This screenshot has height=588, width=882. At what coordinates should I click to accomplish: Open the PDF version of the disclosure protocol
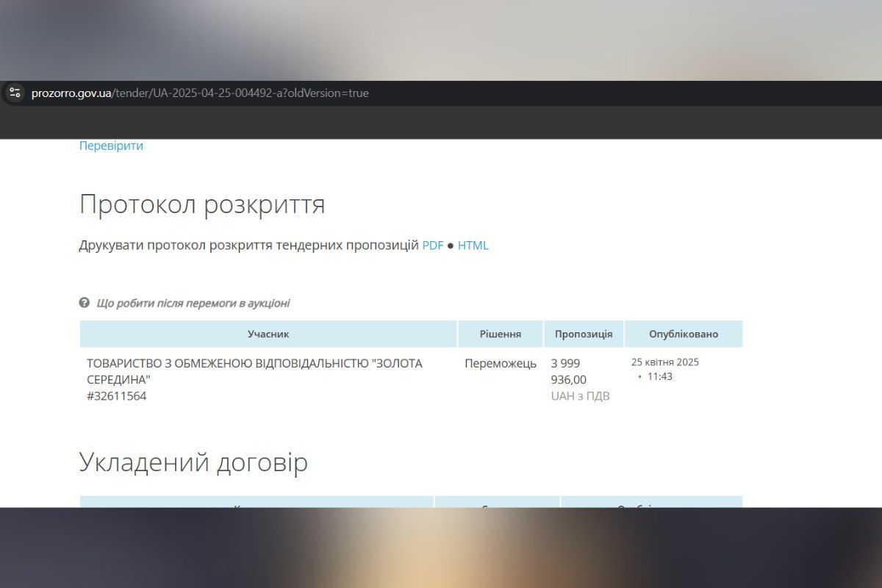tap(433, 245)
